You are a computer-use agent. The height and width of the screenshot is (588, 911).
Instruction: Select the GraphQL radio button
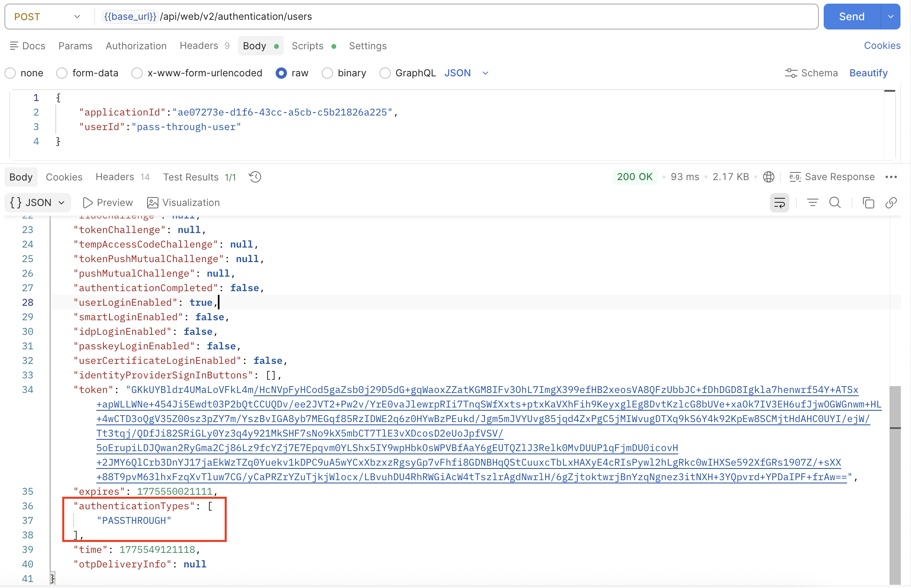[x=385, y=73]
